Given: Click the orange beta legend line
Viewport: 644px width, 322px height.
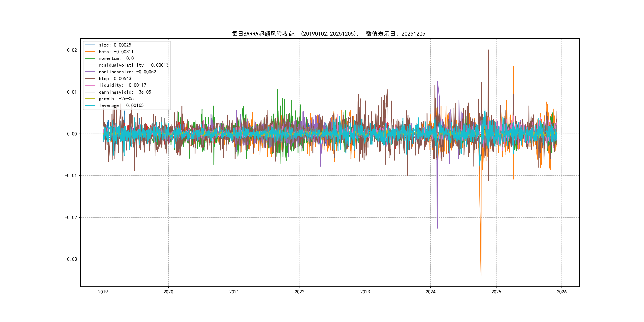Looking at the screenshot, I should pos(90,52).
